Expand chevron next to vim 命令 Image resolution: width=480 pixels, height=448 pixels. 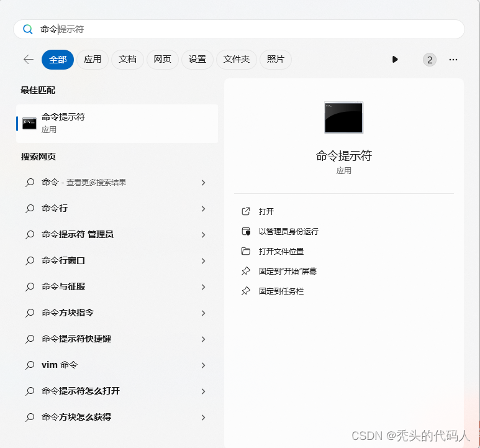click(203, 365)
